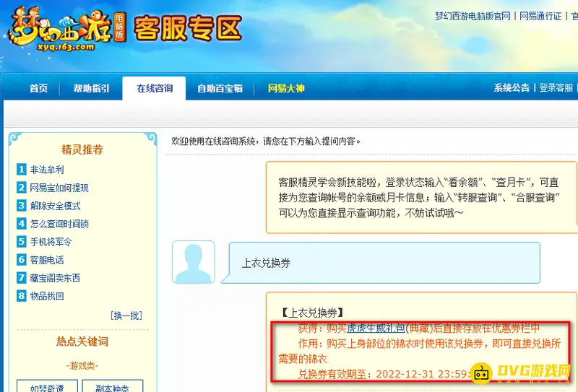
Task: Click the 精灵推荐 panel heading
Action: tap(82, 149)
